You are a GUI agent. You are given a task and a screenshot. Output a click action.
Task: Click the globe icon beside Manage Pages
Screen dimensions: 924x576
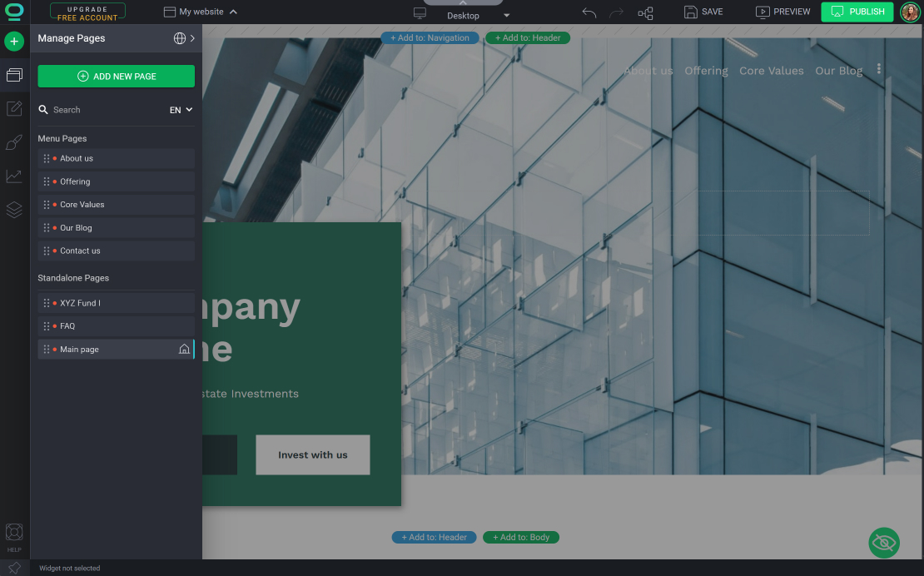180,38
